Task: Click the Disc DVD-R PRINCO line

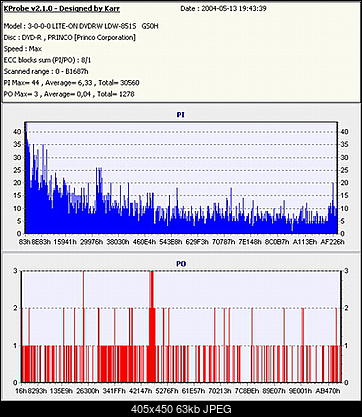Action: tap(70, 37)
